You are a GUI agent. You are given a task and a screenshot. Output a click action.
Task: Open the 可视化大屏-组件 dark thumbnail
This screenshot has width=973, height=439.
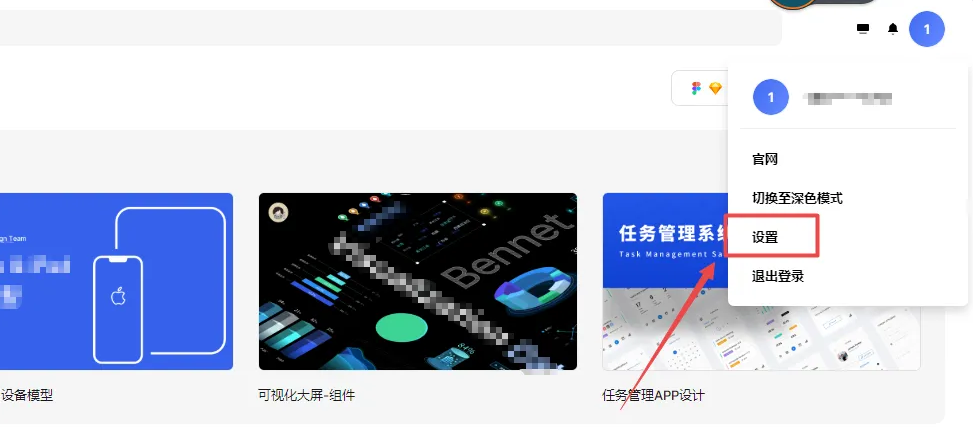418,281
